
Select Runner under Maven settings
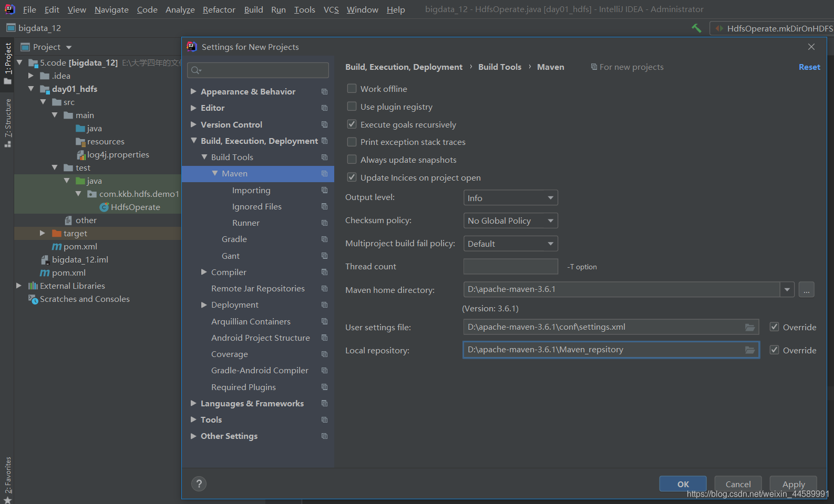coord(246,223)
